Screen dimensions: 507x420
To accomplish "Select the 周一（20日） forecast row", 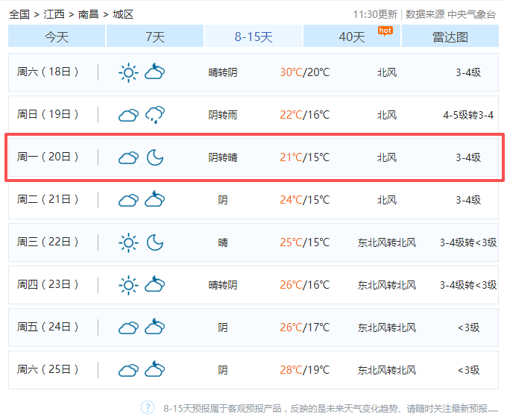I will (253, 157).
